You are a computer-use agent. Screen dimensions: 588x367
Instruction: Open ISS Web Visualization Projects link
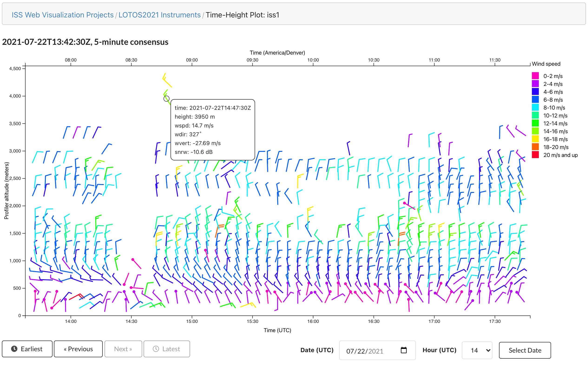coord(63,15)
